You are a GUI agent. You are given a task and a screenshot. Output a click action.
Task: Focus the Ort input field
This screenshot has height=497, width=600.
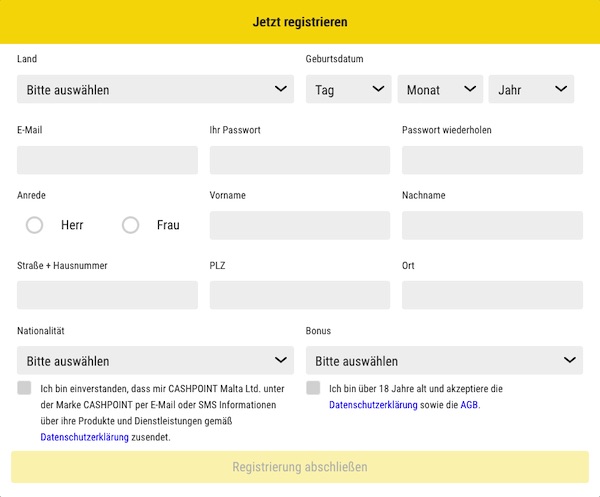[x=492, y=295]
